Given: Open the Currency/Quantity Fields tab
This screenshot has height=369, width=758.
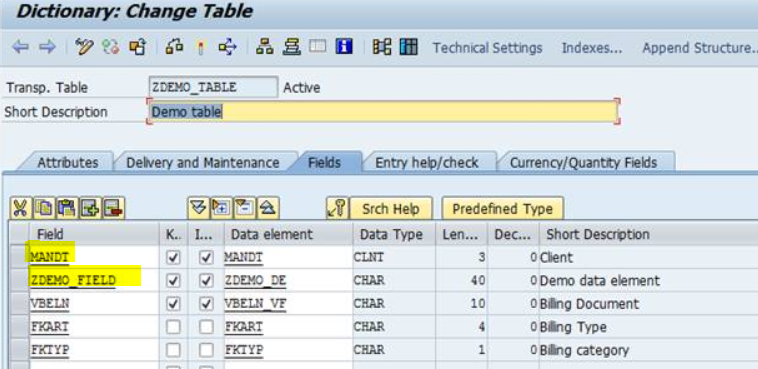Looking at the screenshot, I should click(583, 162).
